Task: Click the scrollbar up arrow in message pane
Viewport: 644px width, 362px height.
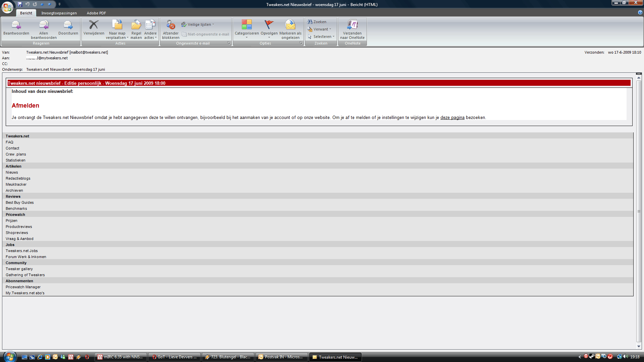Action: pos(639,78)
